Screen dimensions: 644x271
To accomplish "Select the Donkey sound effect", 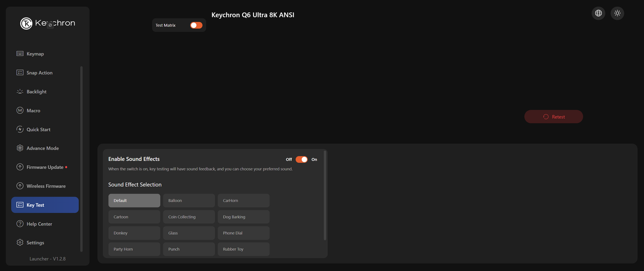I will [134, 233].
